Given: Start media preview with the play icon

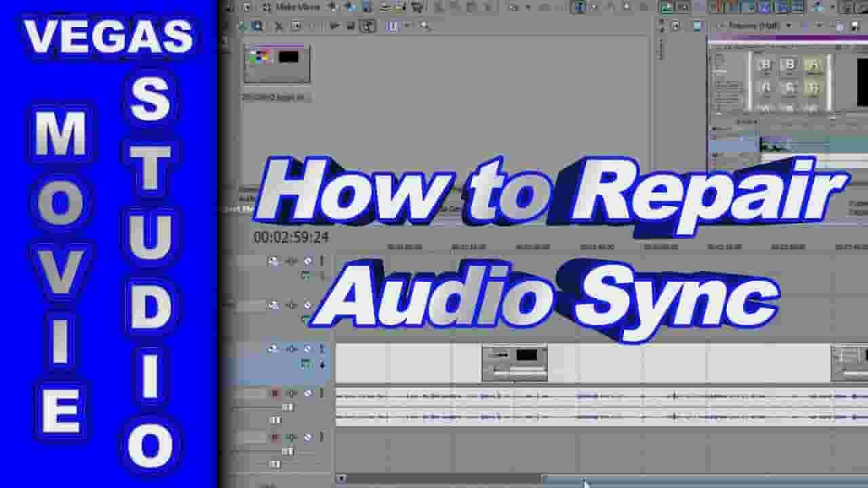Looking at the screenshot, I should 334,26.
